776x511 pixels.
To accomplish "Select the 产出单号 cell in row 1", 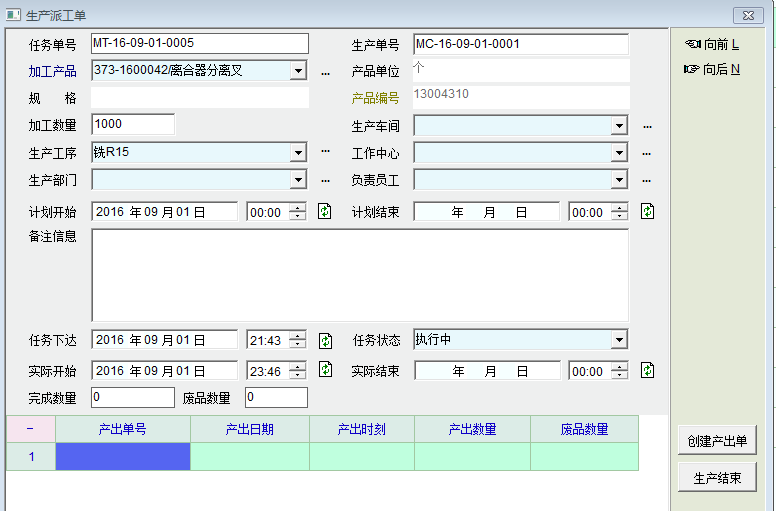I will click(123, 457).
